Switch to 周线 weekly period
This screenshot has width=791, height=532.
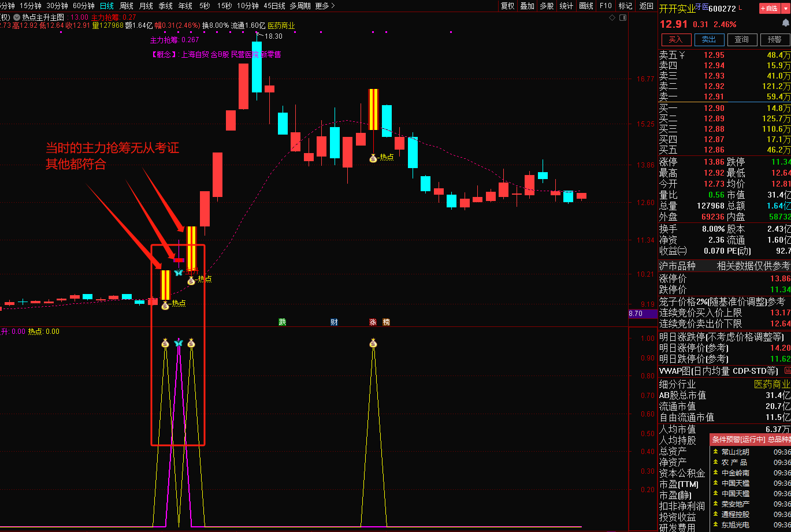point(127,6)
